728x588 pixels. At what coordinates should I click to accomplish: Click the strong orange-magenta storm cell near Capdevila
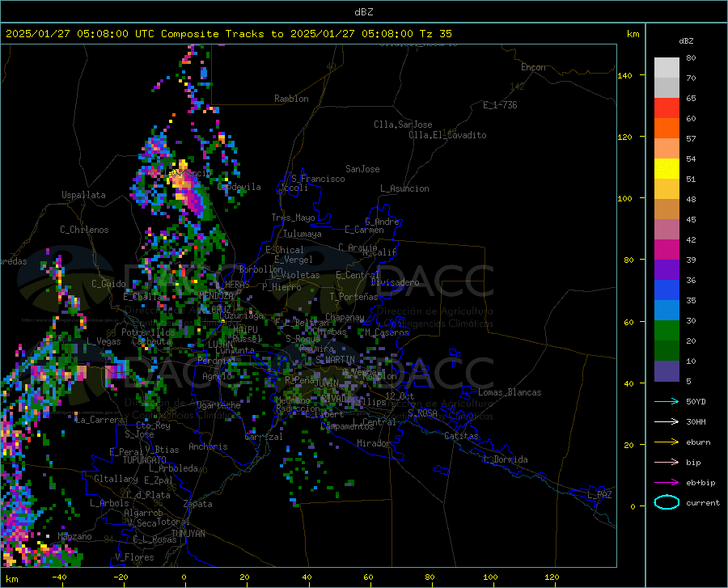click(x=188, y=190)
